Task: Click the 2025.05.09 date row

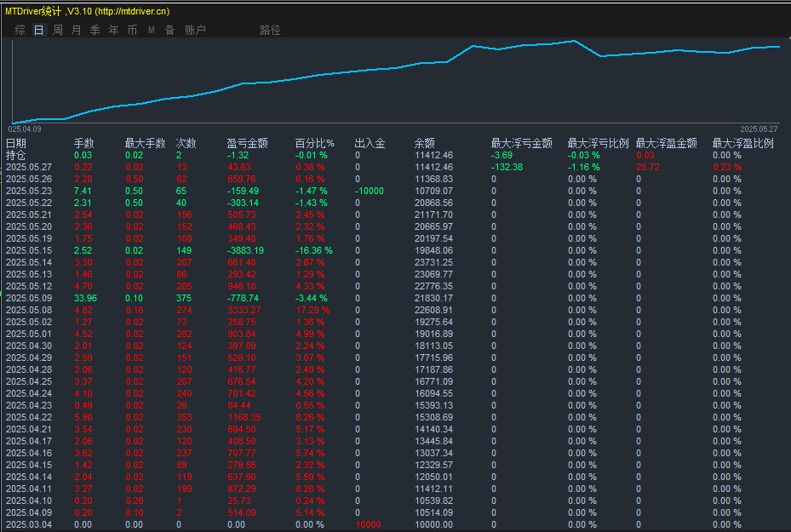Action: [x=29, y=298]
